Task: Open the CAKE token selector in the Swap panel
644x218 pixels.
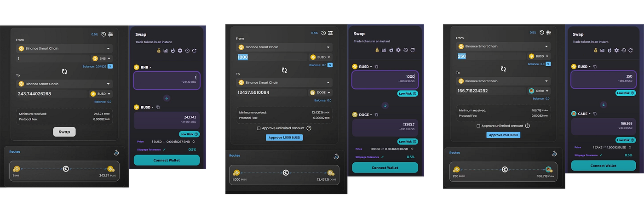Action: point(581,114)
